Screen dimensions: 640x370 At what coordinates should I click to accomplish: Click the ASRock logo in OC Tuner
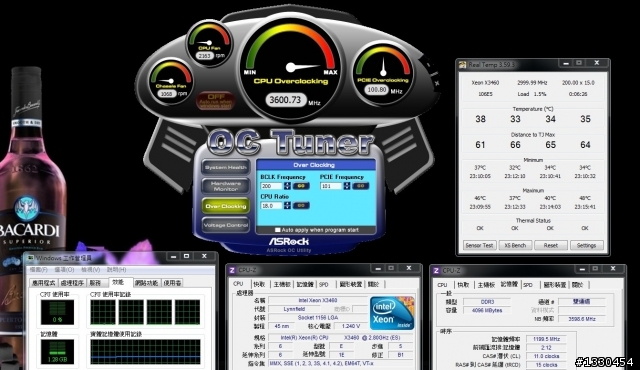point(289,241)
